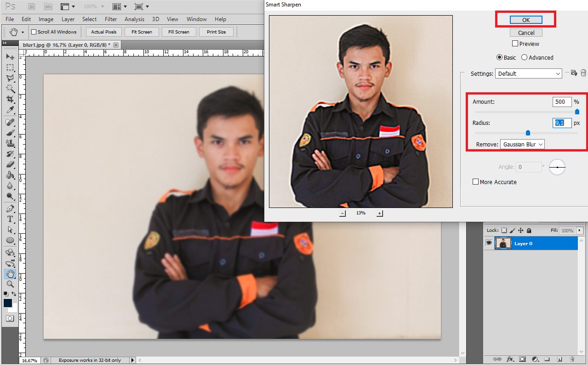Swap foreground and background colors
This screenshot has width=588, height=365.
[14, 294]
